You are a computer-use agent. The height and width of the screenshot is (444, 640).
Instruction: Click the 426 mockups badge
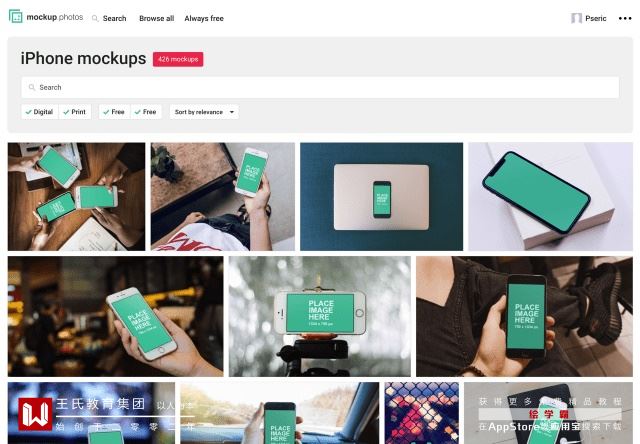pos(178,59)
